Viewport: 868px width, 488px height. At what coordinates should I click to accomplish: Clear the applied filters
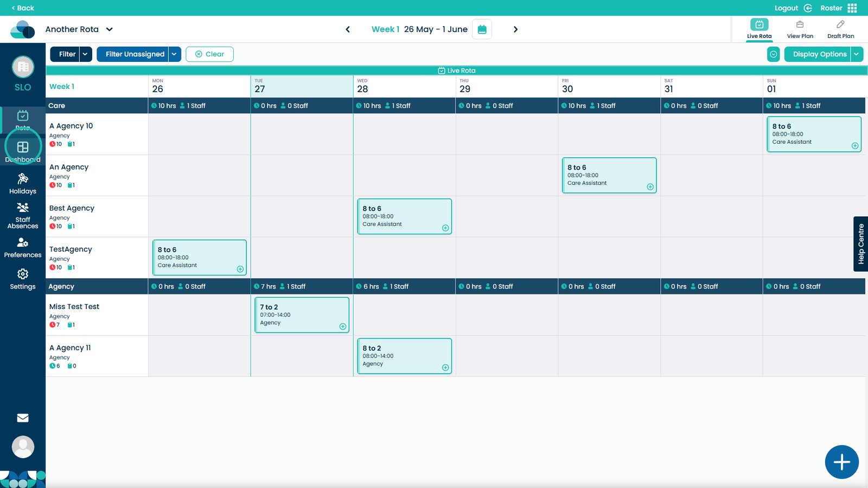click(x=209, y=54)
